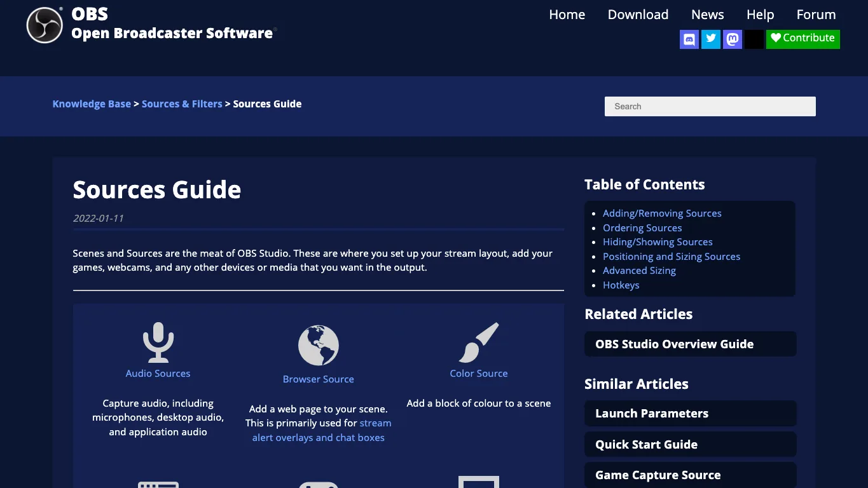Viewport: 868px width, 488px height.
Task: Open the Download menu item
Action: tap(638, 15)
